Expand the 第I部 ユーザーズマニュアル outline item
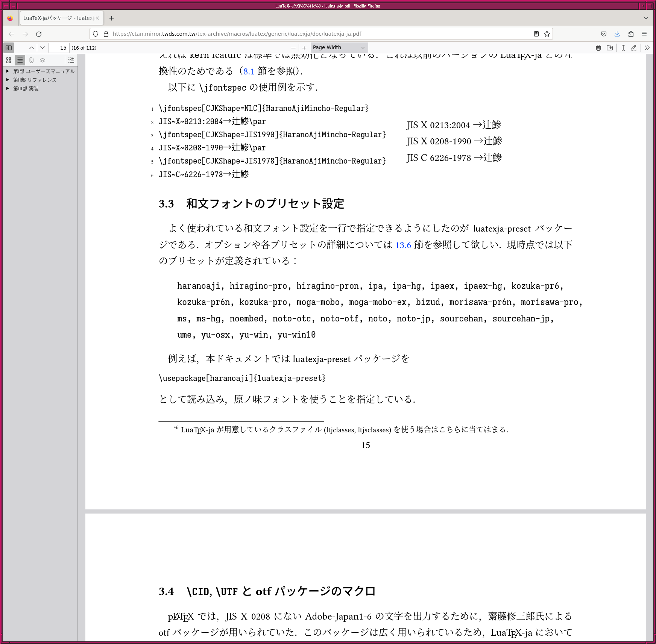This screenshot has height=644, width=656. coord(8,71)
